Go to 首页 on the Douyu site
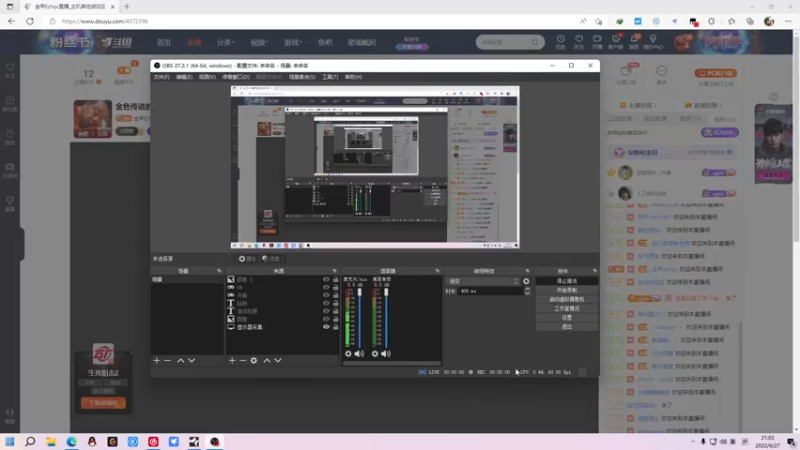Image resolution: width=800 pixels, height=450 pixels. pos(164,43)
